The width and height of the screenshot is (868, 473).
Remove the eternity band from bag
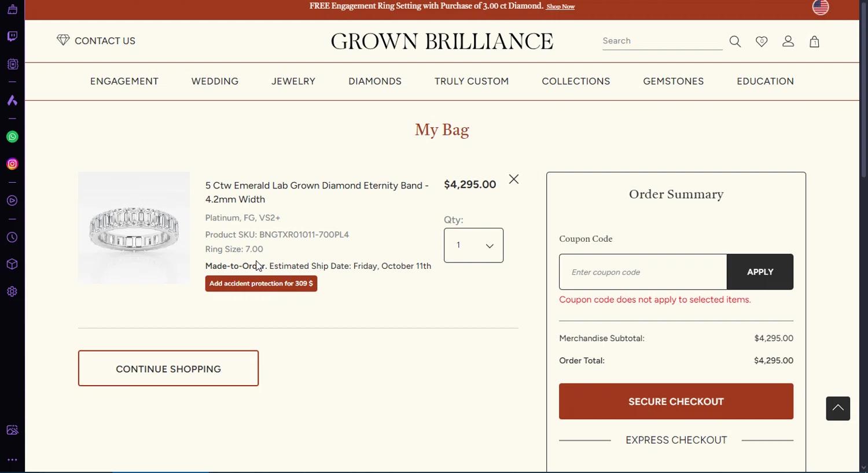(x=514, y=179)
